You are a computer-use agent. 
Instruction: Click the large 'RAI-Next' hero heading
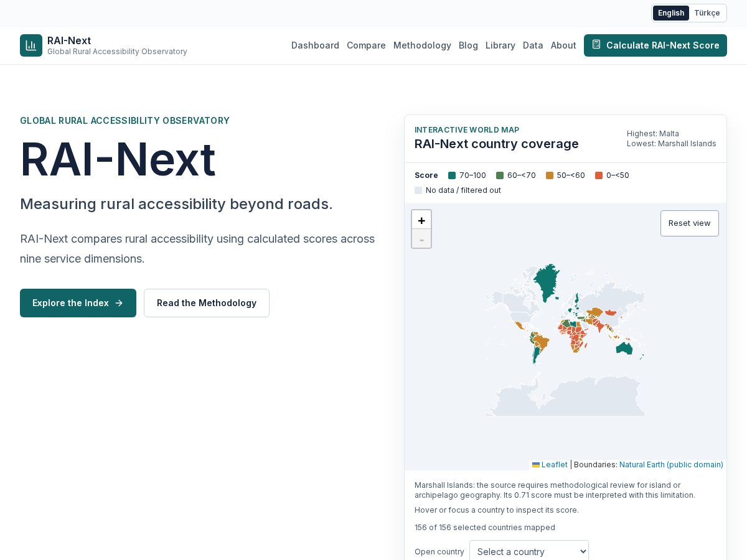(118, 159)
